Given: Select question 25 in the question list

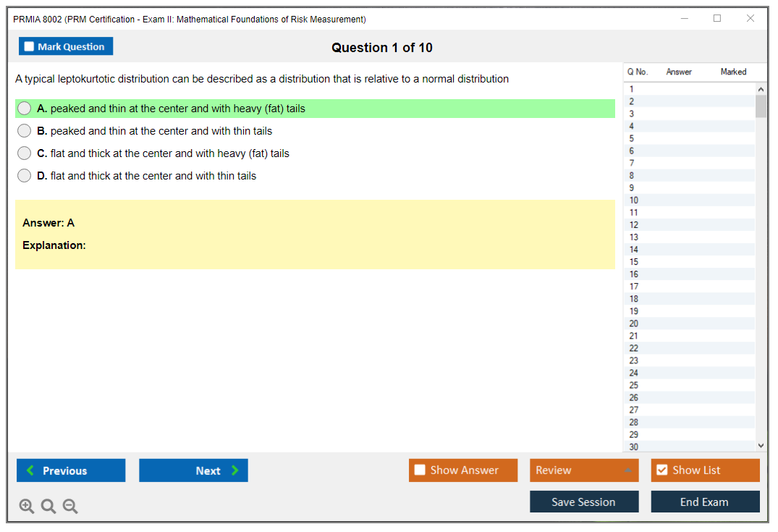Looking at the screenshot, I should pyautogui.click(x=634, y=385).
